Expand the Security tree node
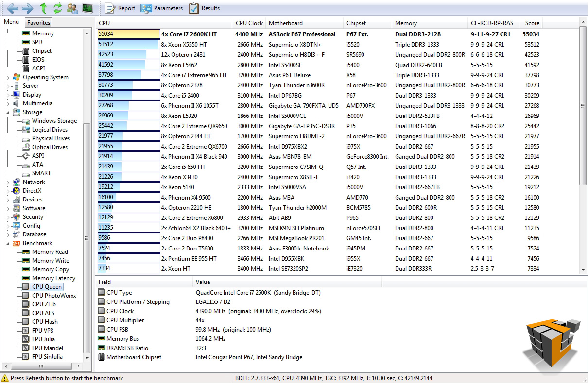 (8, 217)
